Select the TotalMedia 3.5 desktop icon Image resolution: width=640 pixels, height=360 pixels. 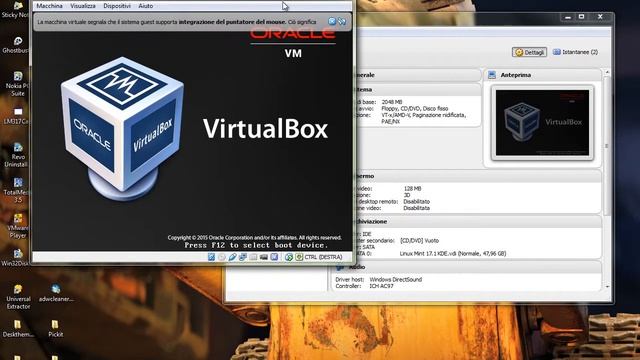tap(16, 190)
